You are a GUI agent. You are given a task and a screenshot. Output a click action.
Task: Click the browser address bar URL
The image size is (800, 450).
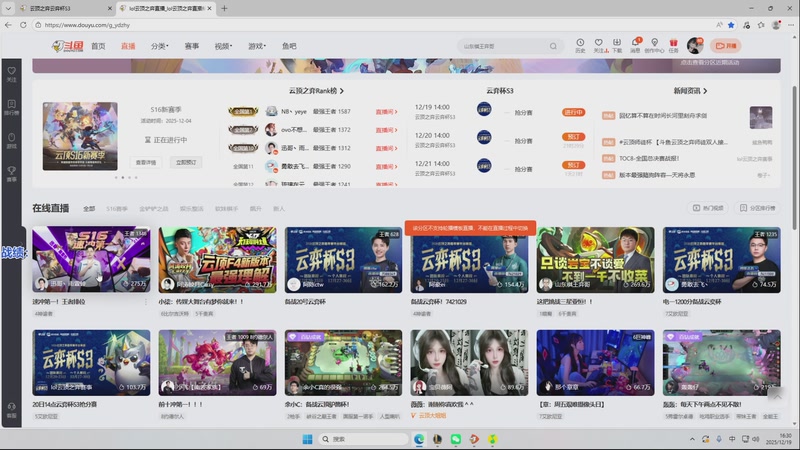click(87, 24)
